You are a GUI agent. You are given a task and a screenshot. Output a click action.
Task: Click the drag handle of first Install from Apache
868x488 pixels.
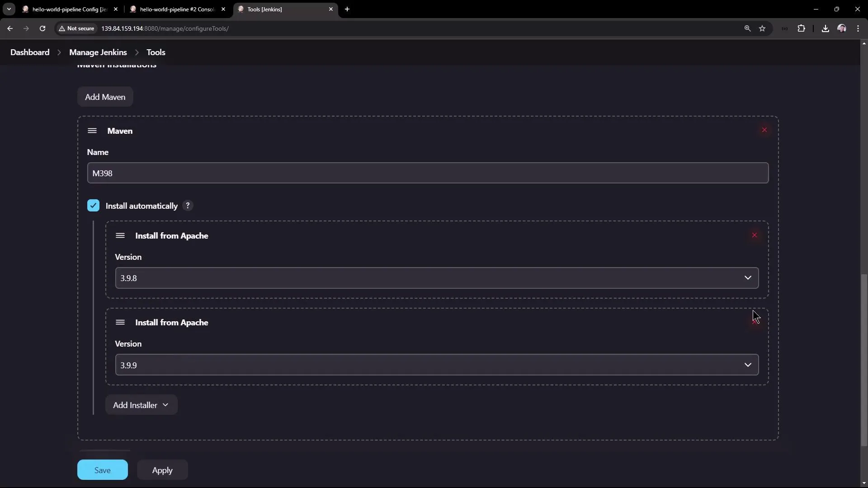pyautogui.click(x=120, y=235)
